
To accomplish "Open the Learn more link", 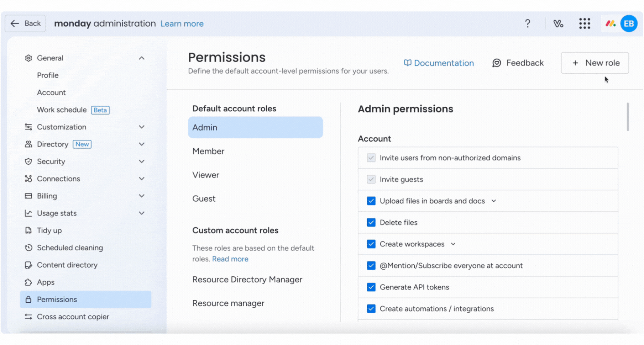I will (182, 24).
